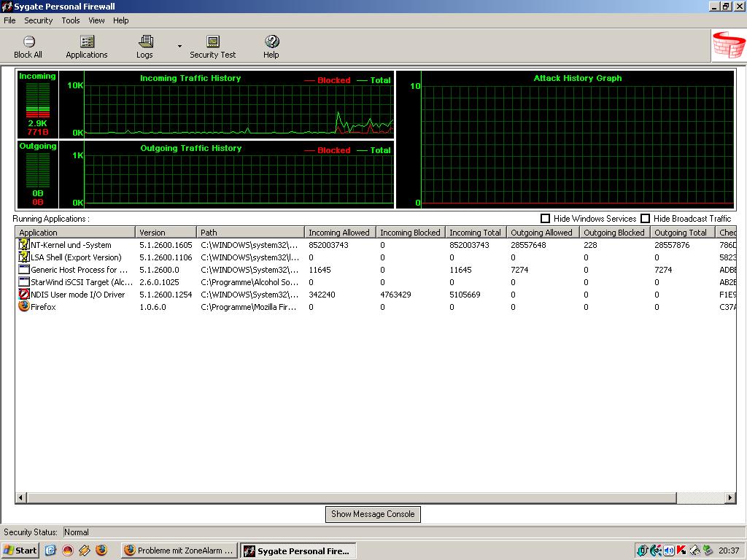The image size is (747, 560).
Task: Click version '2.6.0.1025' cell
Action: pos(159,282)
